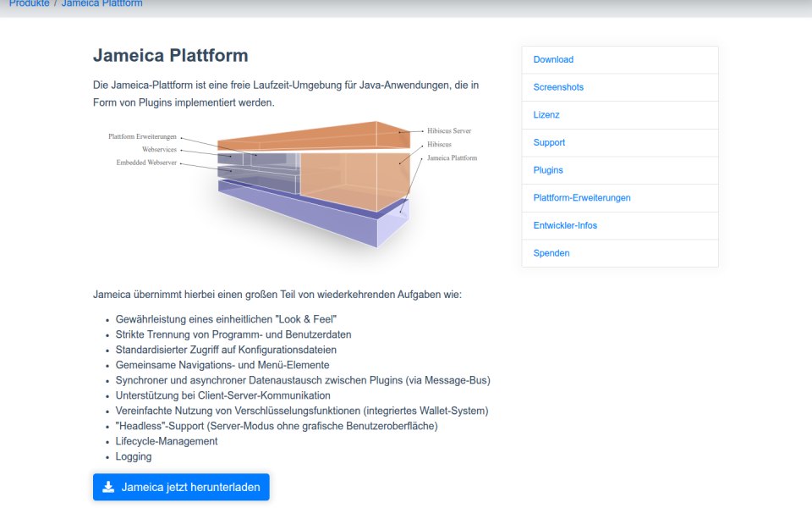
Task: Click Jameica jetzt herunterladen button
Action: 181,487
